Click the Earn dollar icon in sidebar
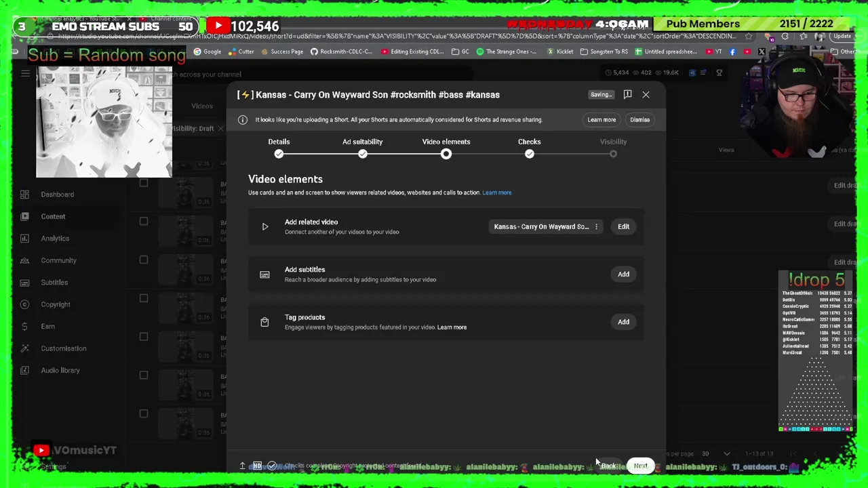Screen dimensions: 868x488 click(24, 327)
